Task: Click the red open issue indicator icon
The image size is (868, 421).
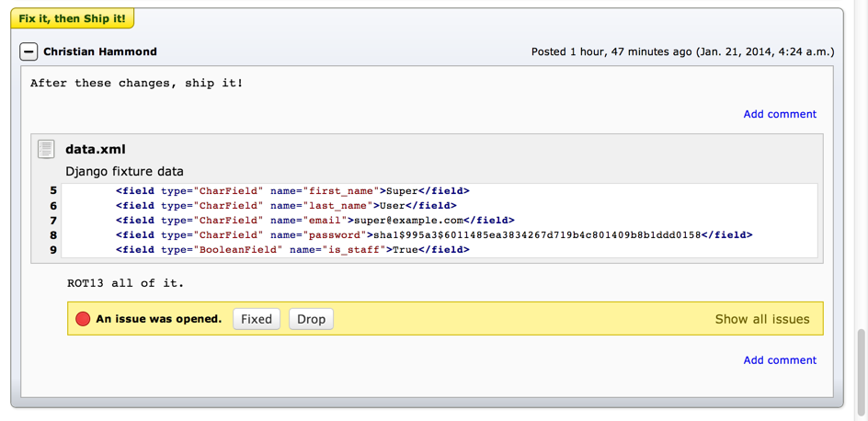Action: click(x=83, y=319)
